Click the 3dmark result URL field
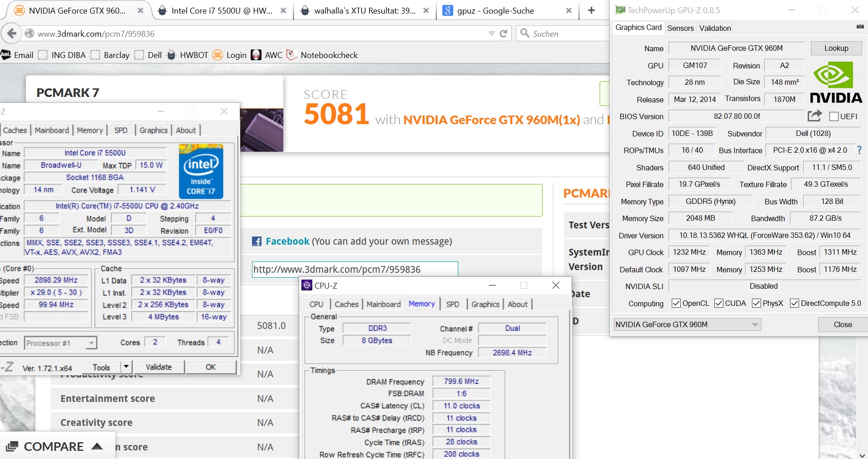The image size is (868, 459). [355, 269]
